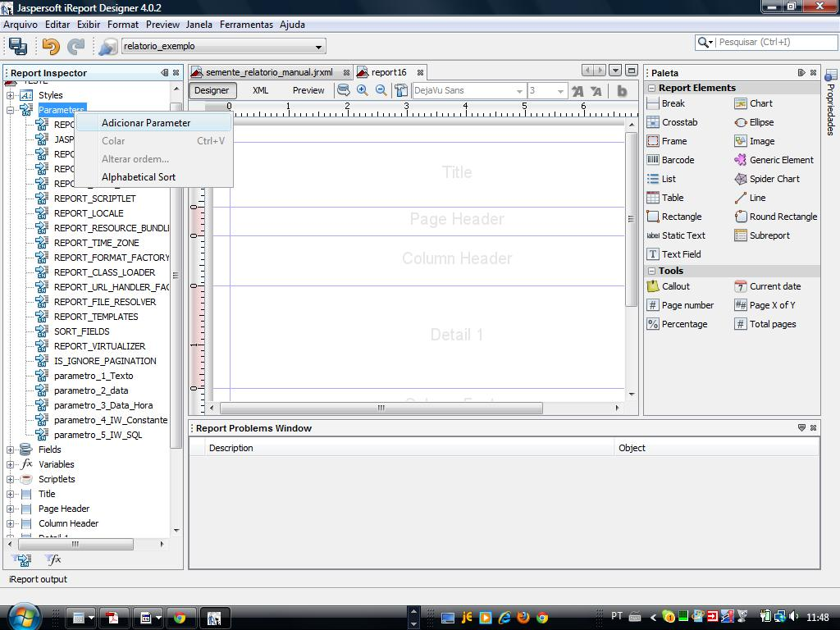Expand the Fields tree node

(10, 450)
